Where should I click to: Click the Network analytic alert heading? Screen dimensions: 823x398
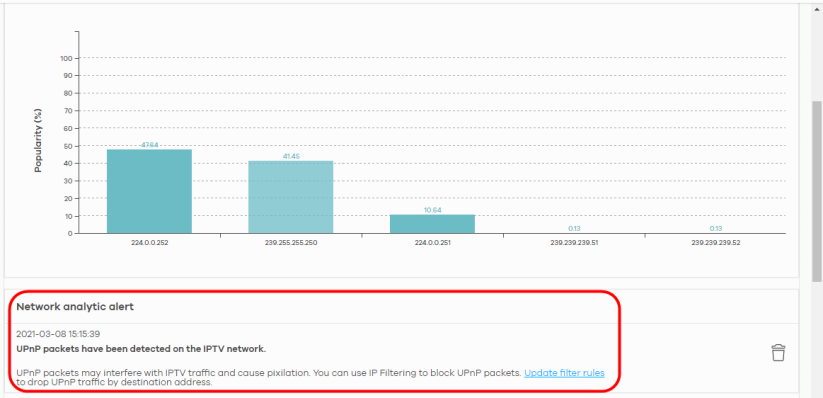tap(75, 307)
